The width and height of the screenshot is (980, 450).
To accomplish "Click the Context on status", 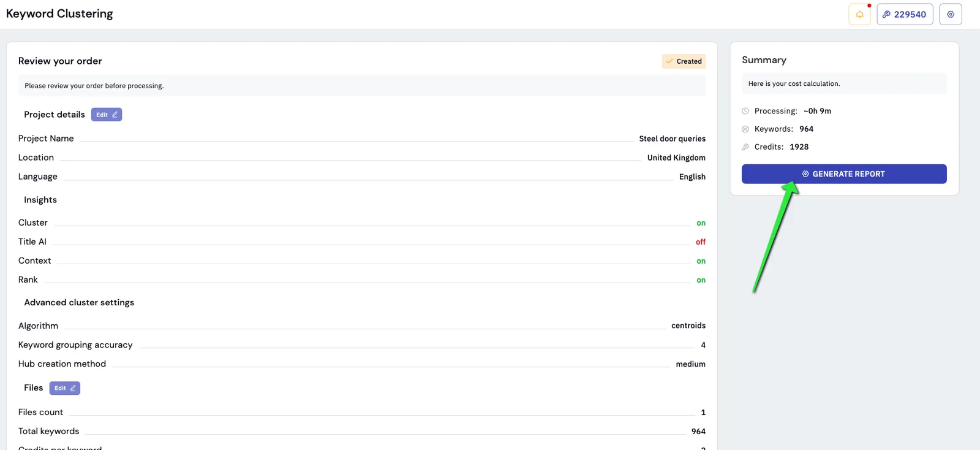I will click(701, 261).
